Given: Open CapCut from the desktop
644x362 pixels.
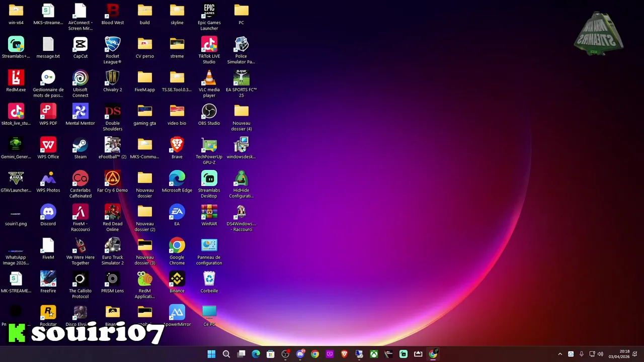Looking at the screenshot, I should [80, 48].
